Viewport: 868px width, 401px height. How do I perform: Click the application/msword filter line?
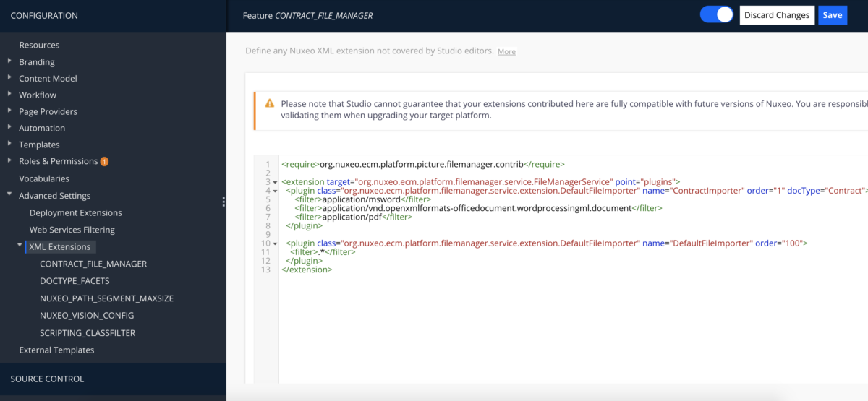(363, 199)
